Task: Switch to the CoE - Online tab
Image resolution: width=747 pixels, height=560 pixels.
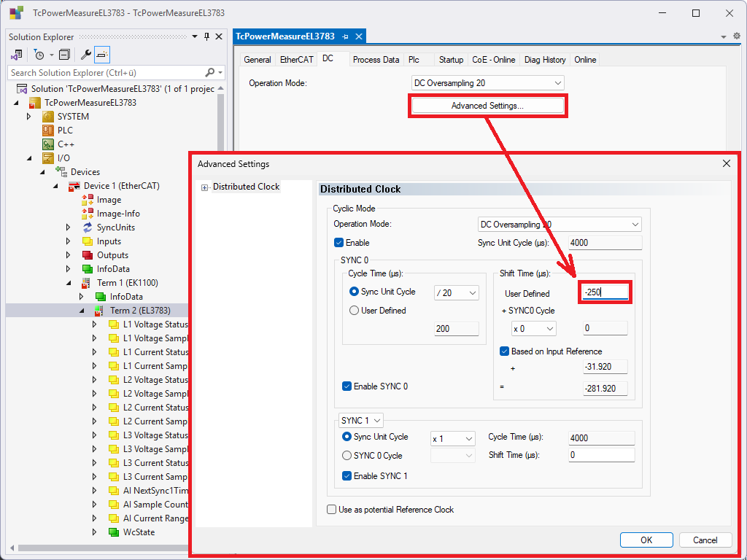Action: point(494,60)
